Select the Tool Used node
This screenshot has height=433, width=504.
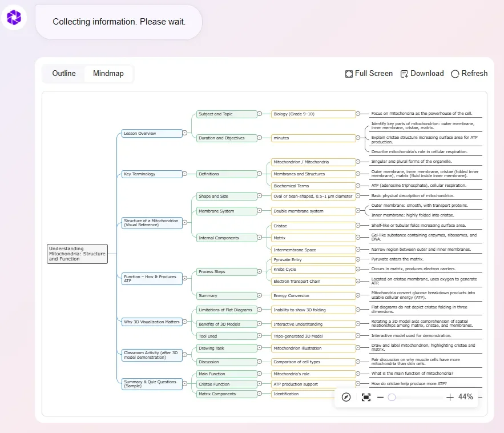pos(227,336)
